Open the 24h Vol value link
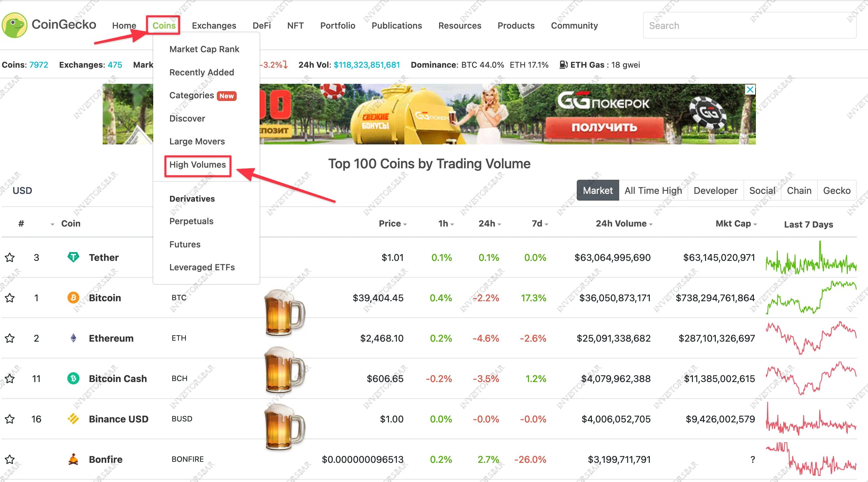This screenshot has width=868, height=482. (367, 65)
